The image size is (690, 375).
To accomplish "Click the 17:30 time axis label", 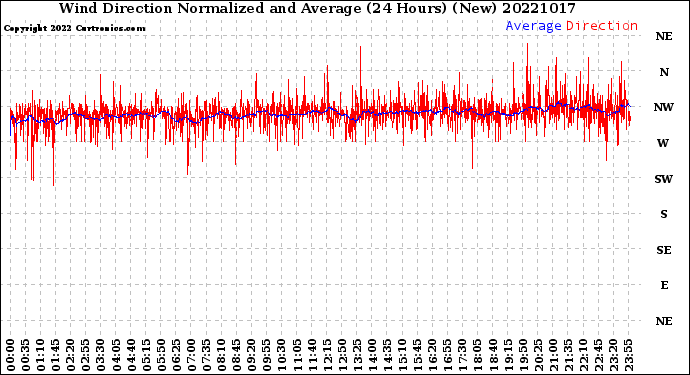I will [462, 355].
